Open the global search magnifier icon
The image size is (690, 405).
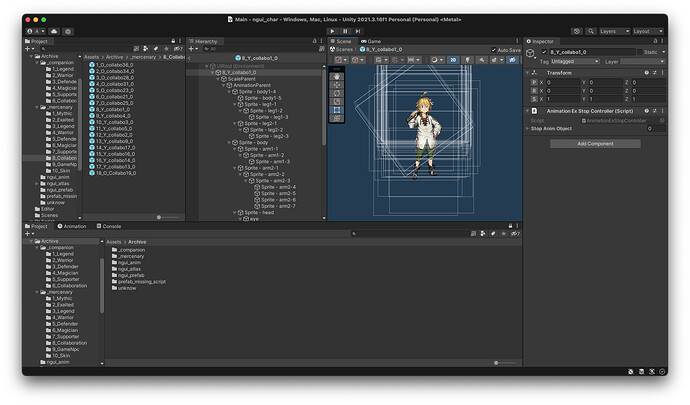pyautogui.click(x=591, y=31)
